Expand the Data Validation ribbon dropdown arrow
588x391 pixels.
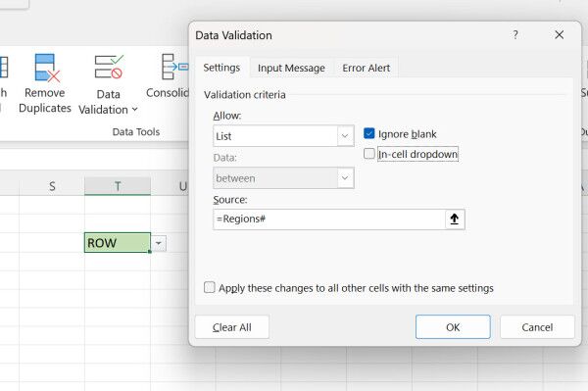134,110
